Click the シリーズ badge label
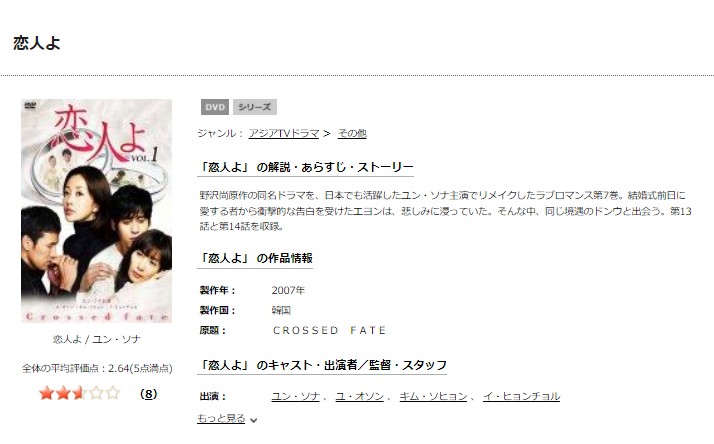714x444 pixels. click(255, 107)
